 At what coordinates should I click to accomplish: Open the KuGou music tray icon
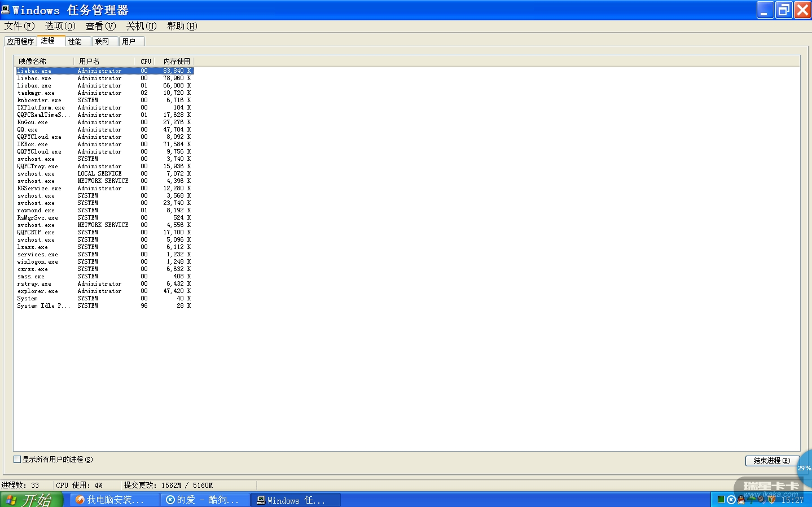click(x=731, y=500)
